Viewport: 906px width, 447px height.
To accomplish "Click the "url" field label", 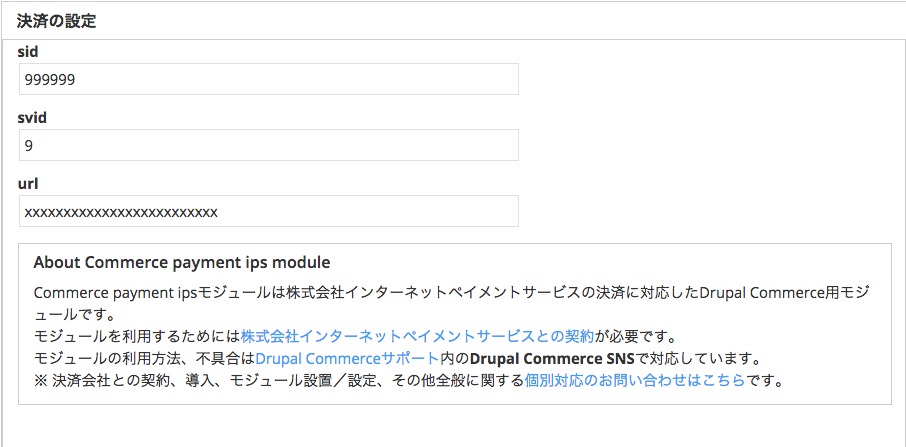I will click(x=28, y=183).
